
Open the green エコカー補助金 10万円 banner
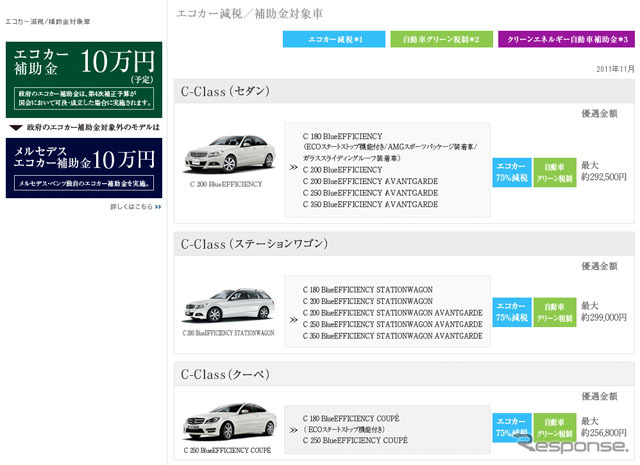click(84, 80)
